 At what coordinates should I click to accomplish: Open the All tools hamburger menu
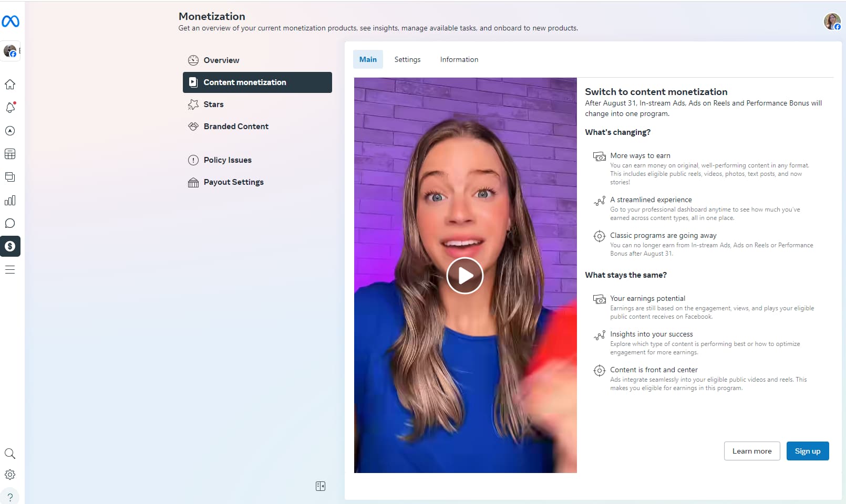[x=10, y=269]
